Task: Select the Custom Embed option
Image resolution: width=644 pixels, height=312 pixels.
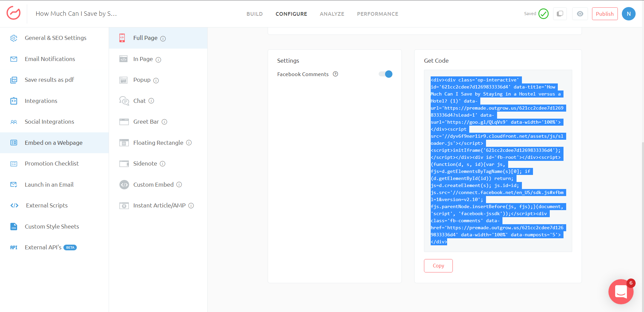Action: (x=158, y=185)
